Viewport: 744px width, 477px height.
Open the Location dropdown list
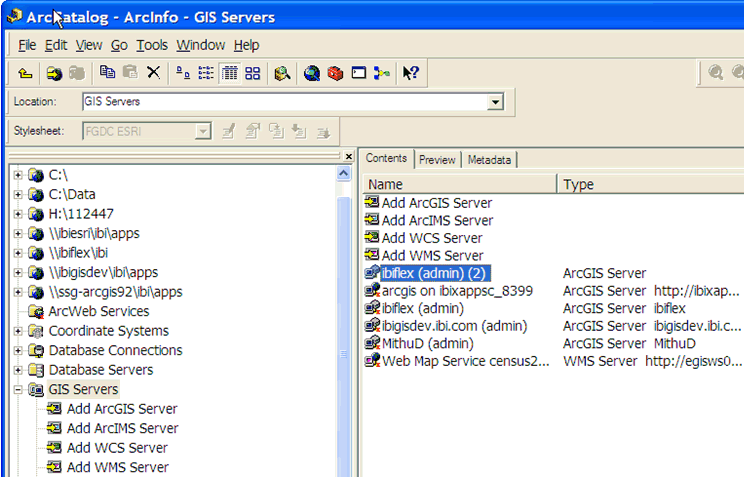[495, 102]
